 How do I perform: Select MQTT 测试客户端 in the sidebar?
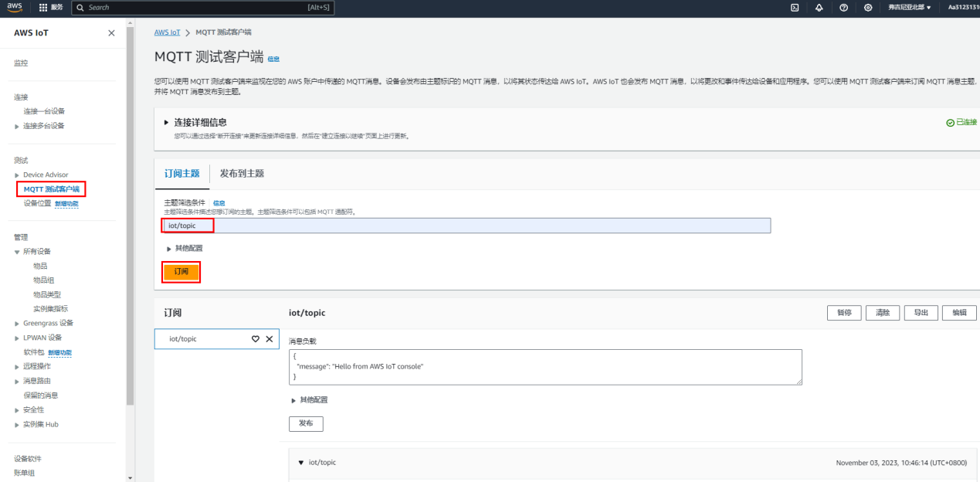(51, 189)
